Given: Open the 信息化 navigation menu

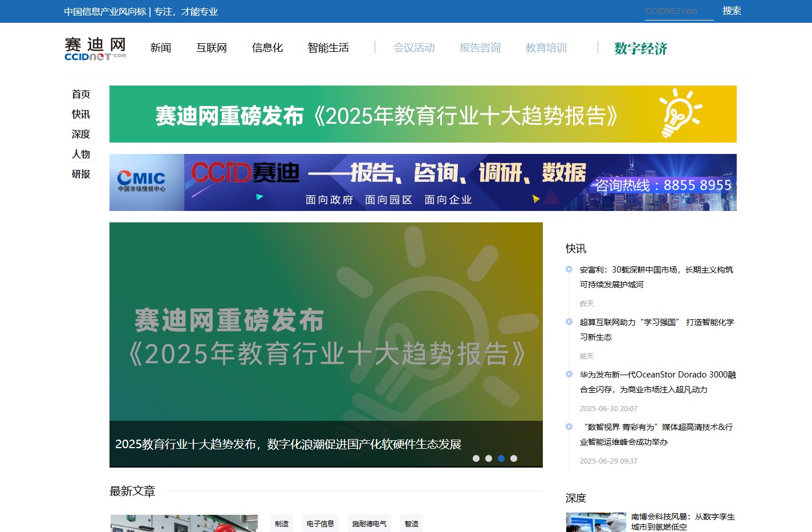Looking at the screenshot, I should 267,48.
